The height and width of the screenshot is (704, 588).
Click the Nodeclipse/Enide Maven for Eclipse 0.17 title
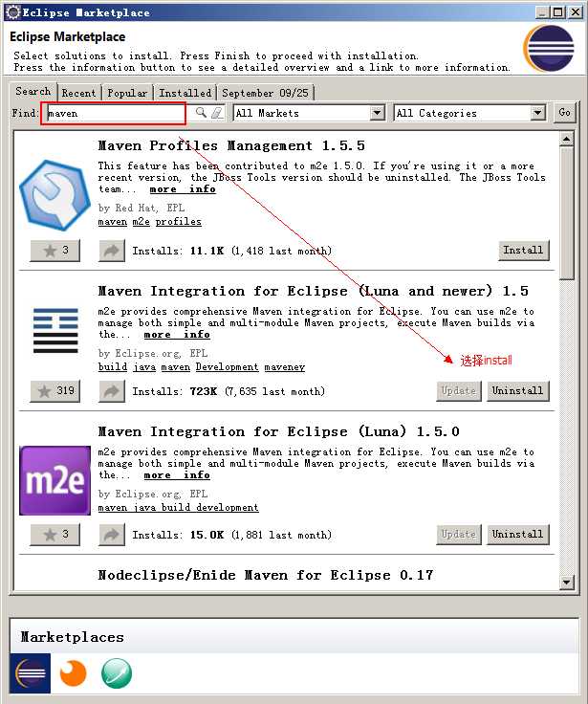266,575
